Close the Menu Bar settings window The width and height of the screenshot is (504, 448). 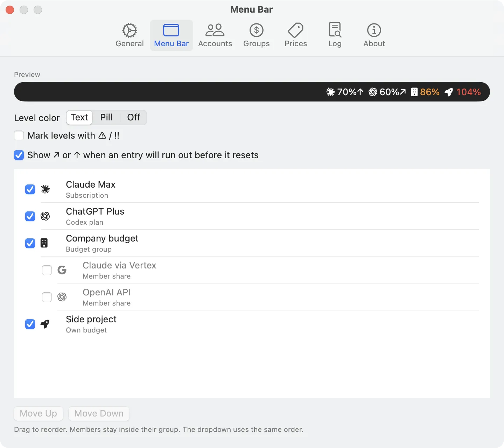tap(10, 10)
